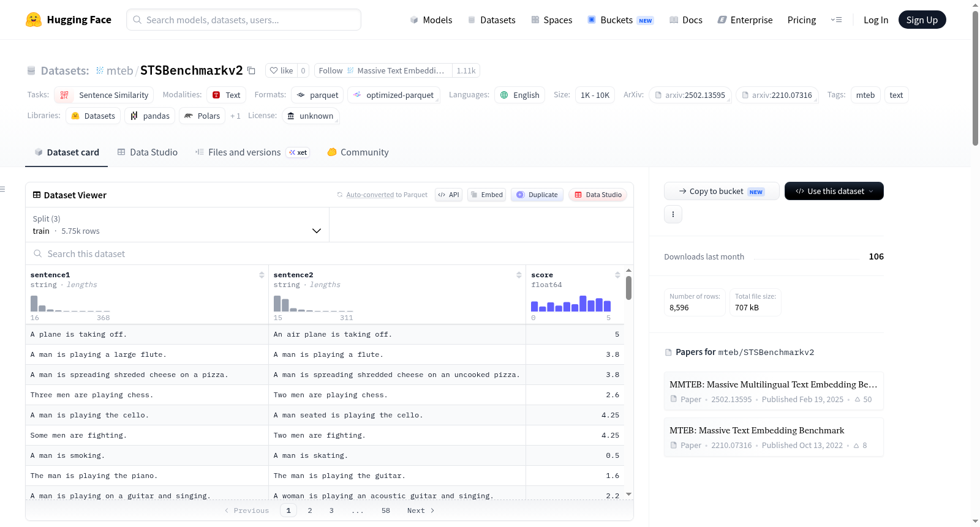Open the Pricing page link

coord(802,20)
